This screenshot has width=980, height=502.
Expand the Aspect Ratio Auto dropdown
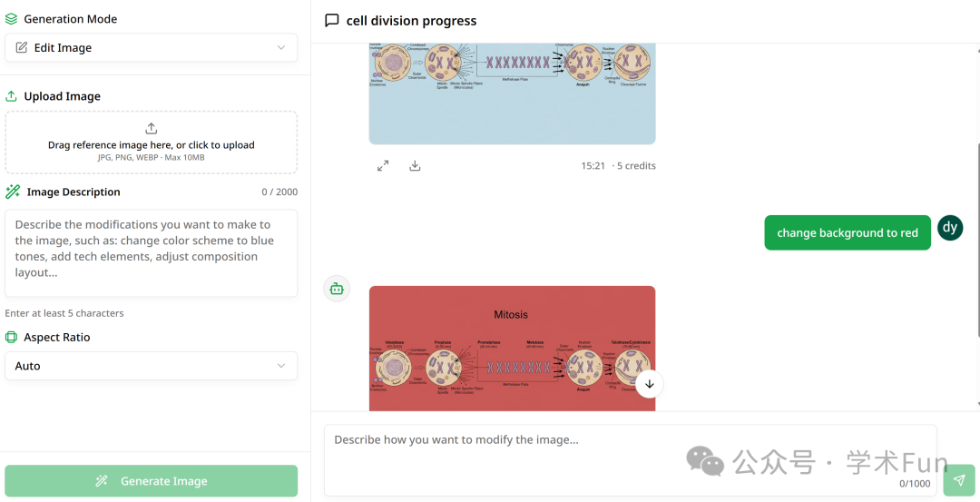click(152, 366)
